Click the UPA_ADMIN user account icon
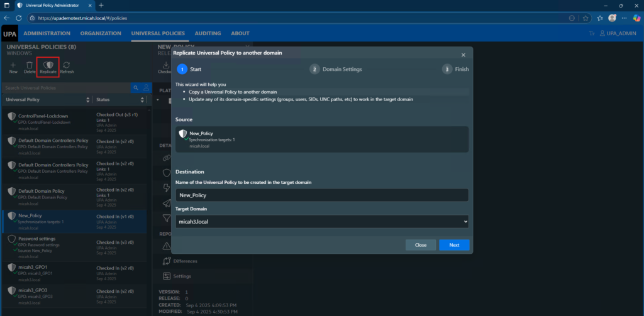The image size is (644, 316). 603,33
